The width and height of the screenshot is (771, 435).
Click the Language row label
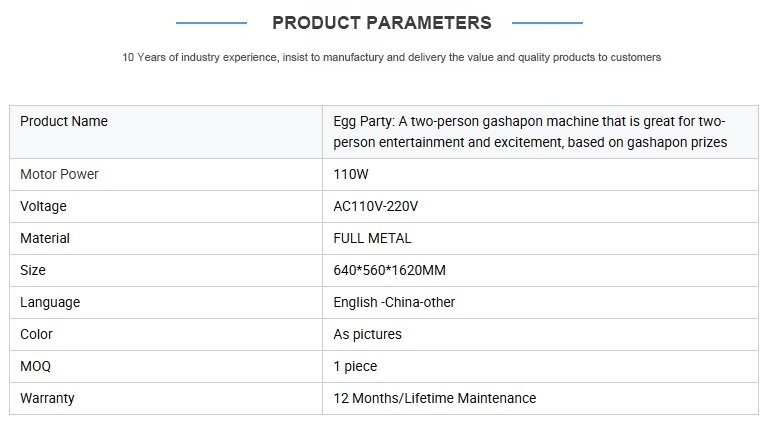pos(50,303)
